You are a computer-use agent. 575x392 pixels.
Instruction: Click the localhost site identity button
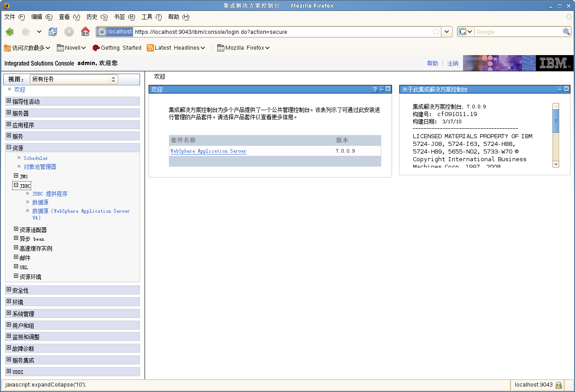coord(115,32)
